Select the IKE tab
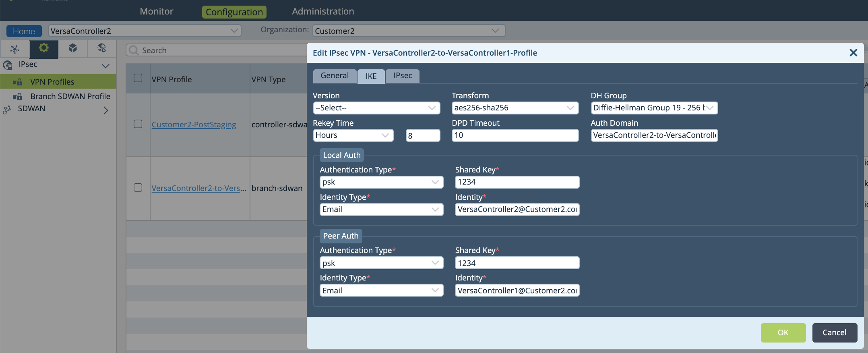The image size is (868, 353). pyautogui.click(x=371, y=77)
